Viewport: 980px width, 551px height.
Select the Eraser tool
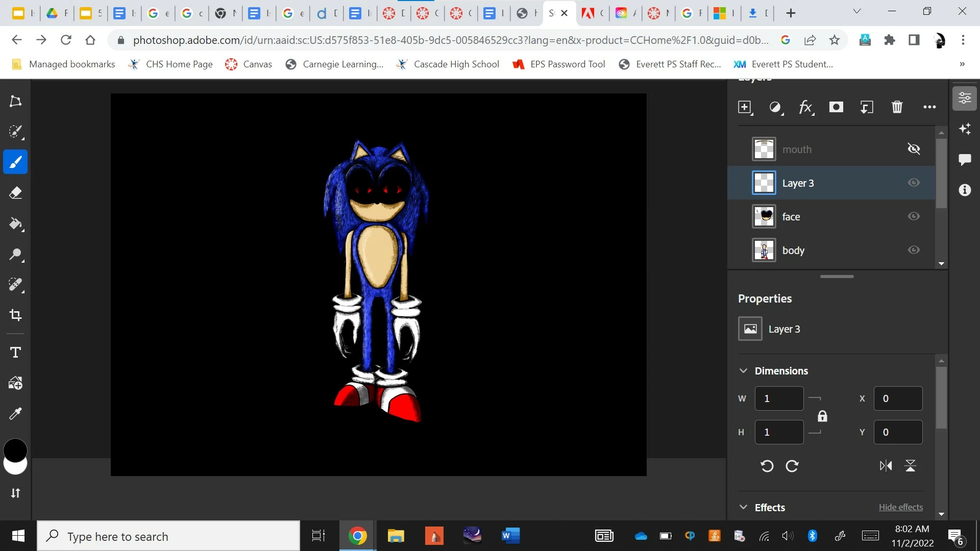tap(15, 193)
